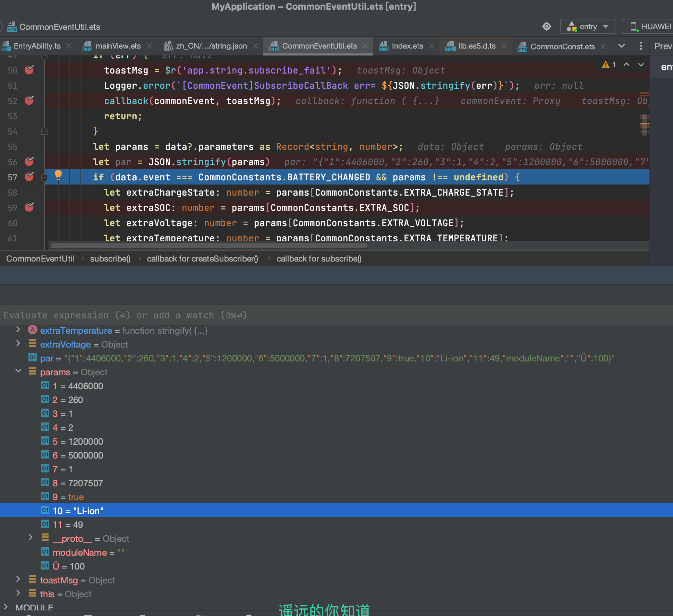Select params entry 8 = 7207507

tap(336, 483)
